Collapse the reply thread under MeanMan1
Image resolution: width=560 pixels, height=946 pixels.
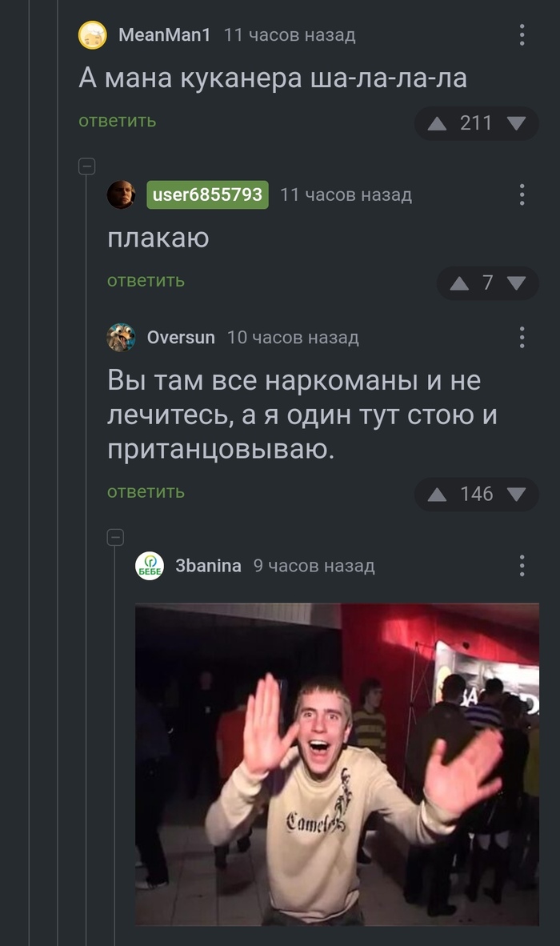(x=87, y=166)
